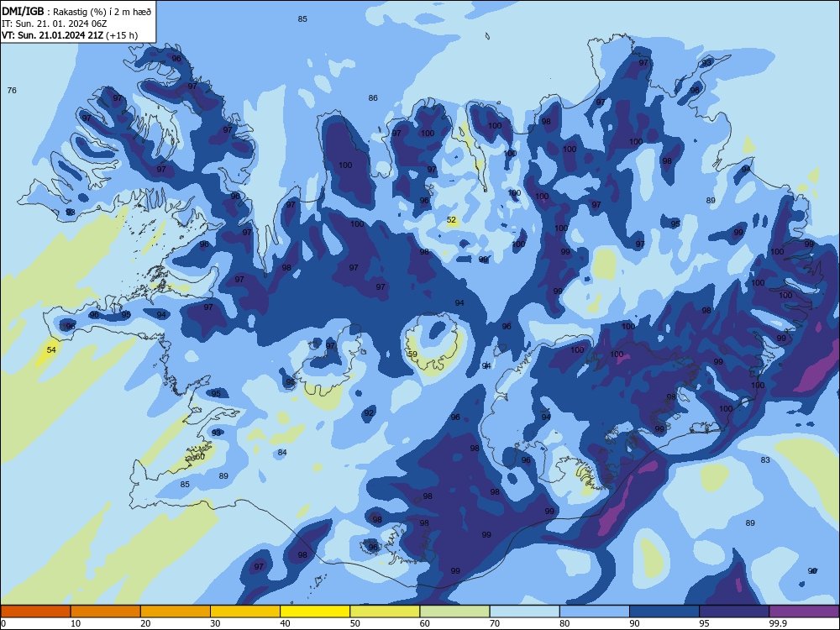Click the humidity value 86 on the map
The image size is (840, 630).
(373, 97)
